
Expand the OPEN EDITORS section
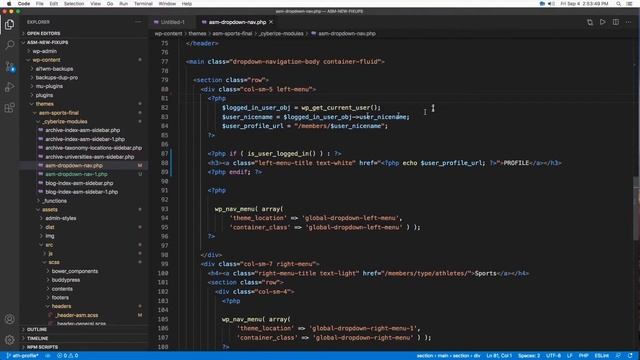click(x=43, y=33)
